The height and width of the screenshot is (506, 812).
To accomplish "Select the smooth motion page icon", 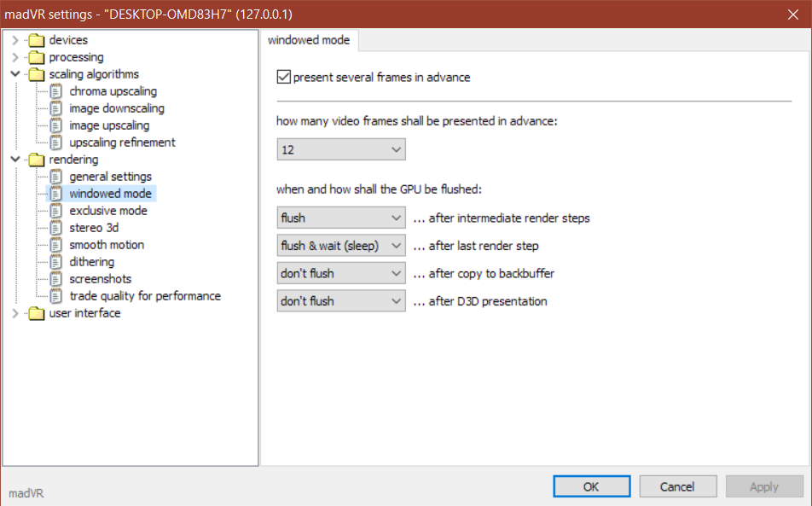I will tap(55, 245).
